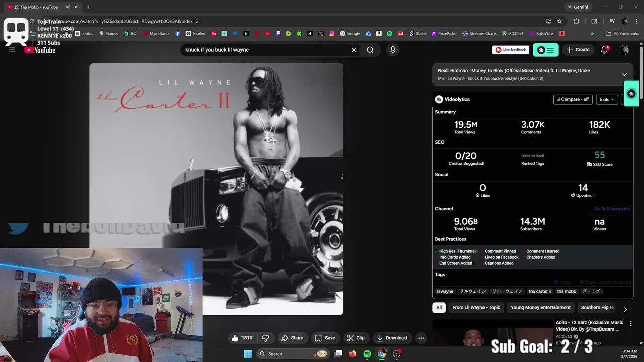This screenshot has width=644, height=362.
Task: Select the 'lil wayne' tag chip
Action: [x=445, y=291]
